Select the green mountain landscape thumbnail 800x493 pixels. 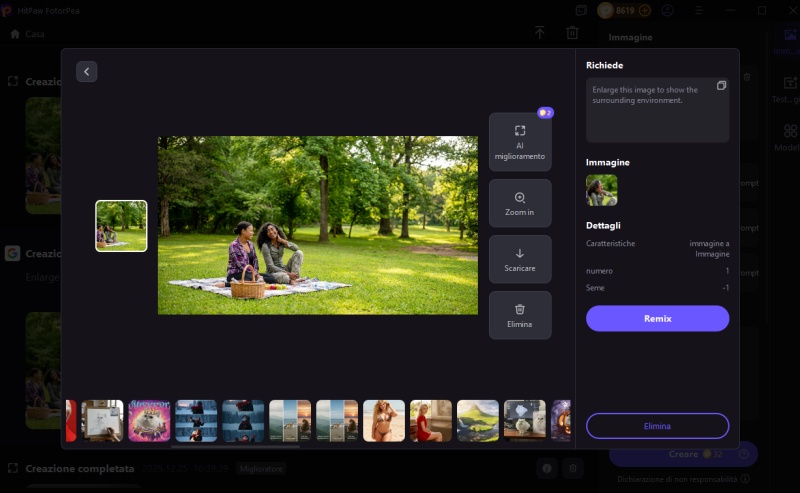point(477,421)
